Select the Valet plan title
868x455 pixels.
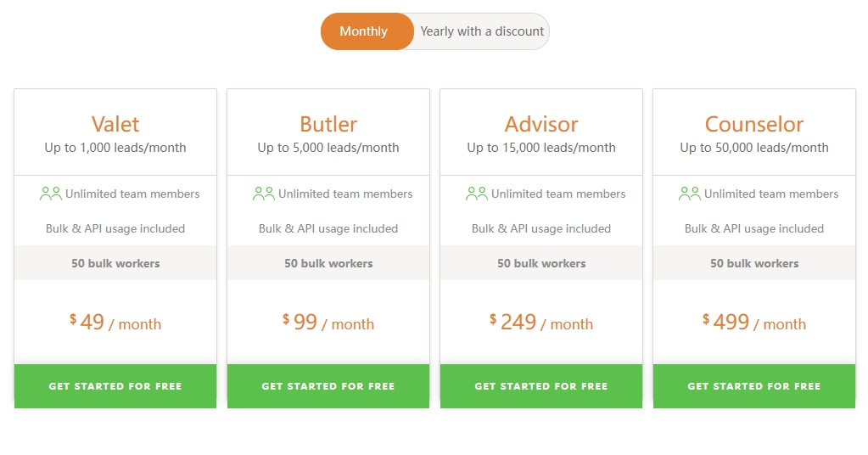click(x=115, y=124)
